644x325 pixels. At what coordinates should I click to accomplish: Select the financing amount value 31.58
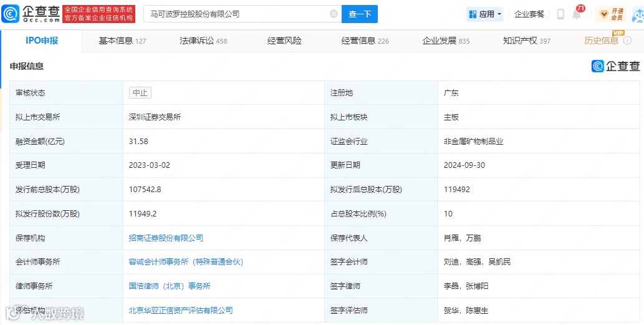click(x=138, y=142)
